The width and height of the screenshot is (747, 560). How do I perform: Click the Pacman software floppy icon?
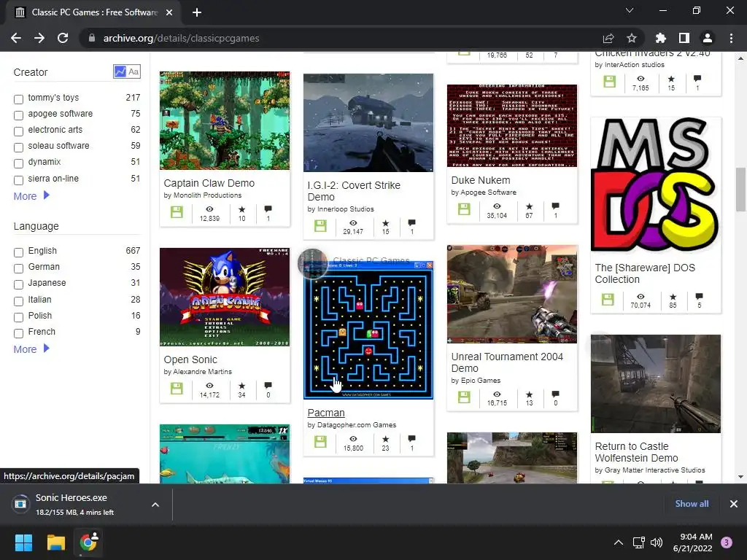coord(321,442)
